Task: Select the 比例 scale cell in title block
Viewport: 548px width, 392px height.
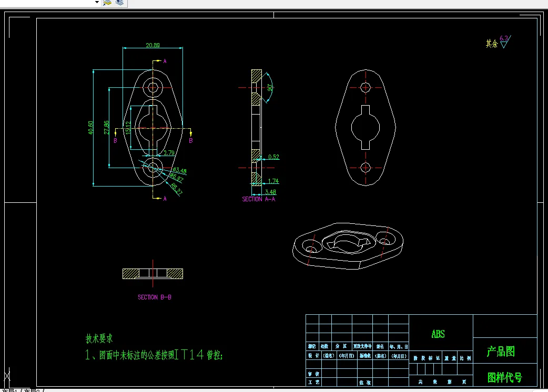Action: coord(465,358)
